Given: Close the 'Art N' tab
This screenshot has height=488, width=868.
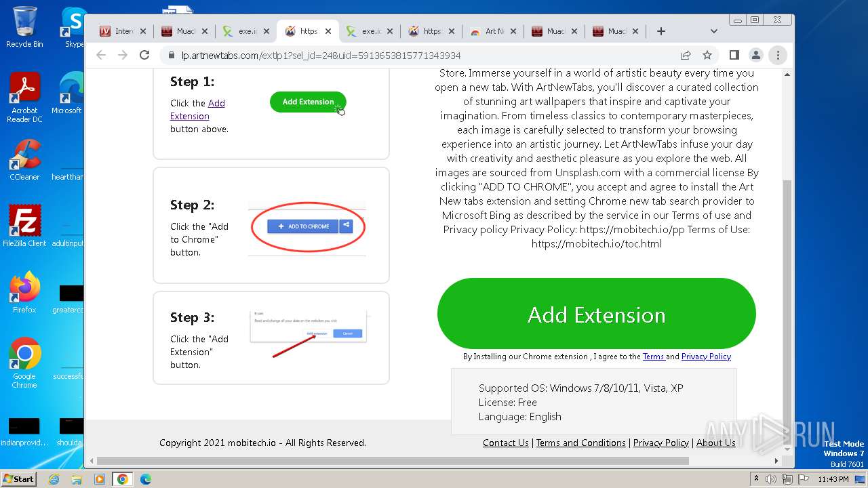Looking at the screenshot, I should (513, 31).
